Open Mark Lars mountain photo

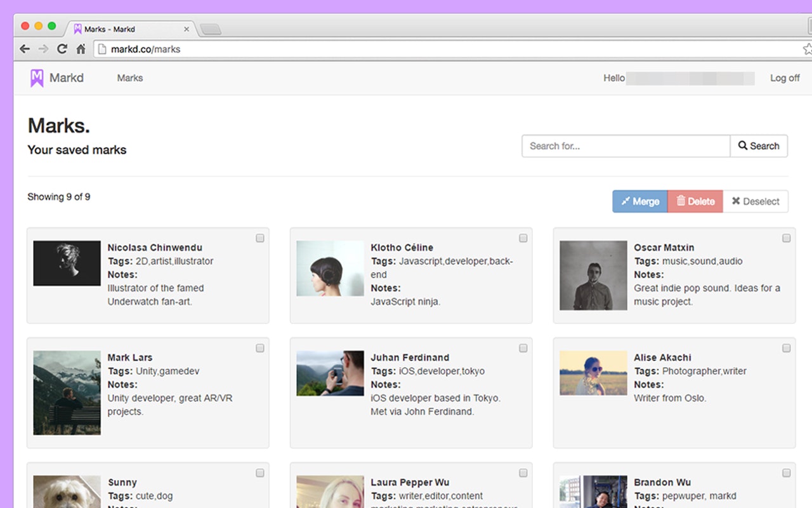(x=67, y=392)
